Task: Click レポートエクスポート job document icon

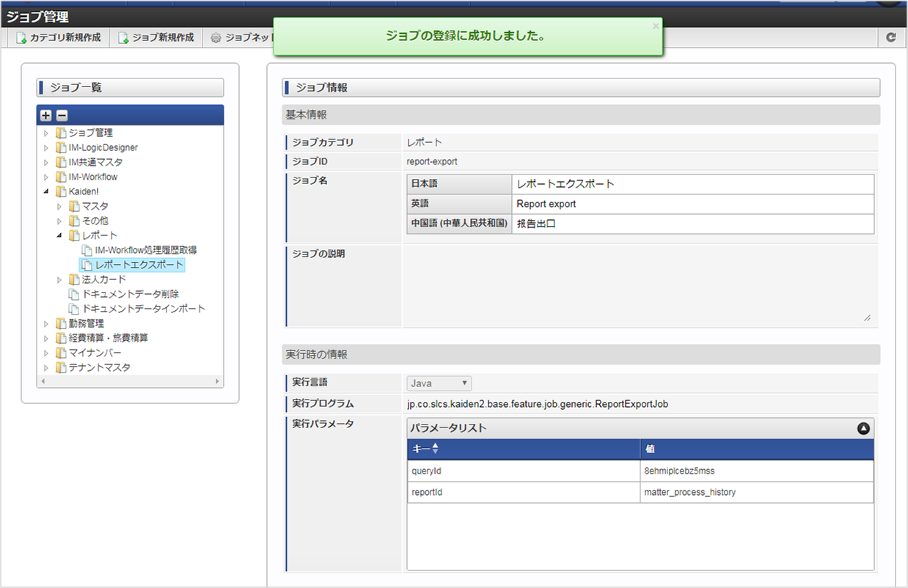Action: pos(87,265)
